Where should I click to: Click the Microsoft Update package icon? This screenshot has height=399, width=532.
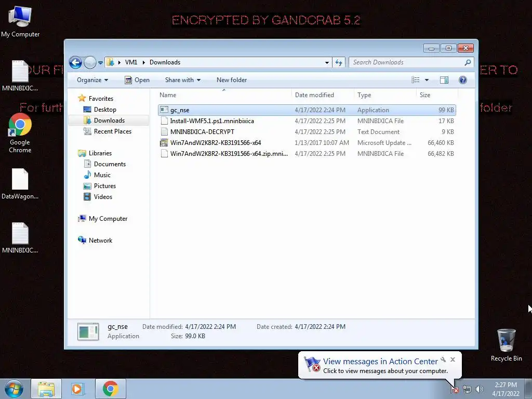[164, 142]
